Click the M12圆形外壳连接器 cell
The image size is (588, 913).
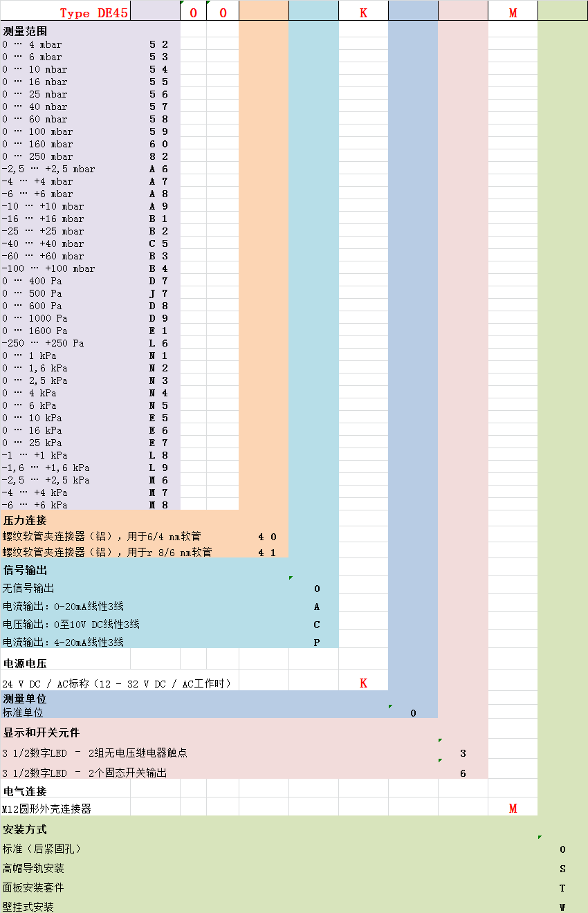47,809
